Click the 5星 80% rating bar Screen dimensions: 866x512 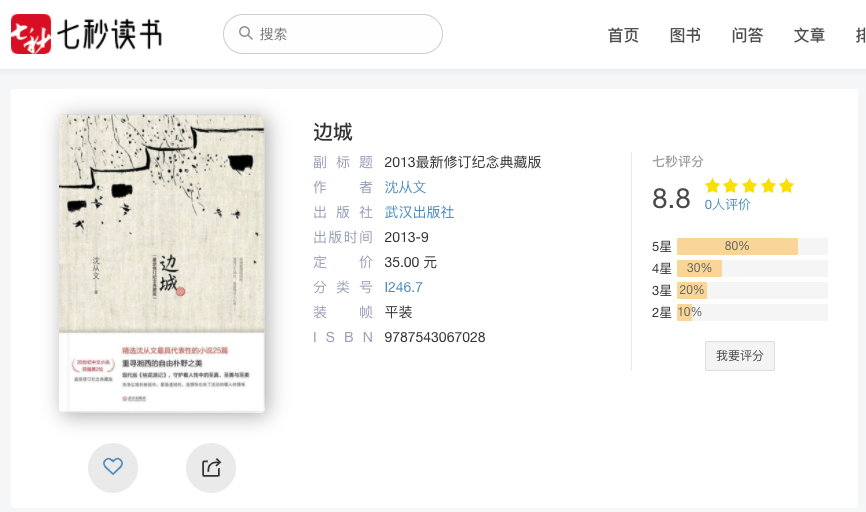click(752, 246)
